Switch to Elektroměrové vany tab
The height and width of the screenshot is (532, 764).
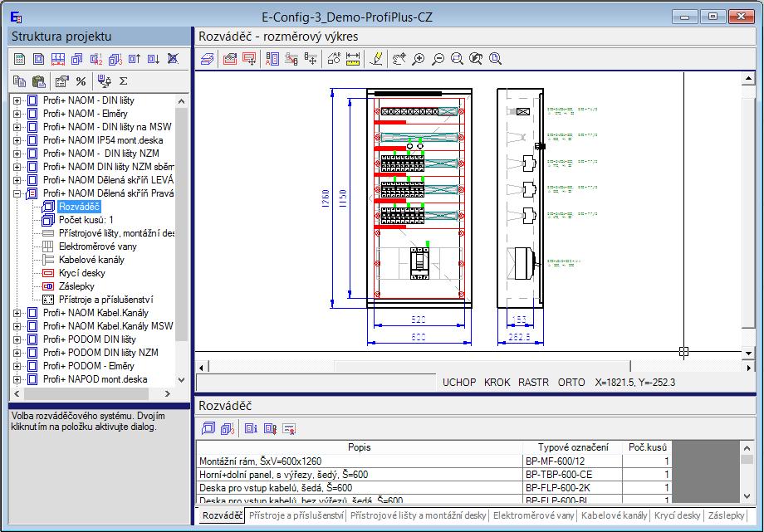[x=533, y=515]
